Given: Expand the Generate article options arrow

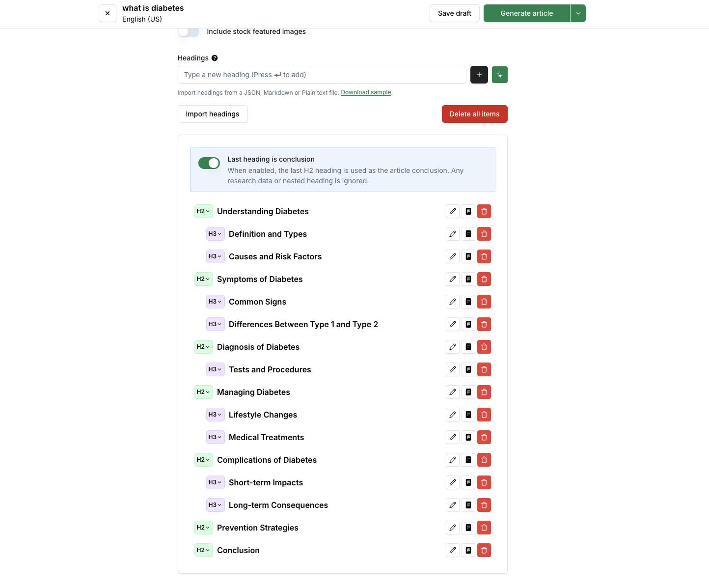Looking at the screenshot, I should [578, 13].
